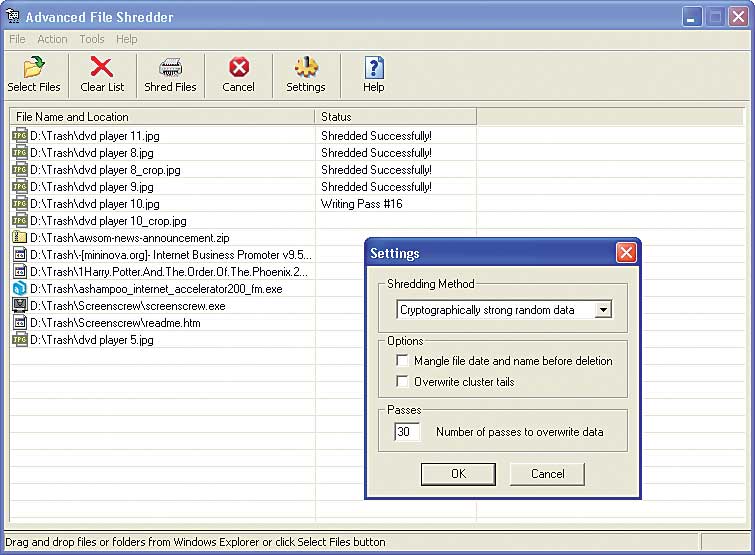
Task: Click zip icon of awsom-news-announcement.zip
Action: tap(19, 237)
